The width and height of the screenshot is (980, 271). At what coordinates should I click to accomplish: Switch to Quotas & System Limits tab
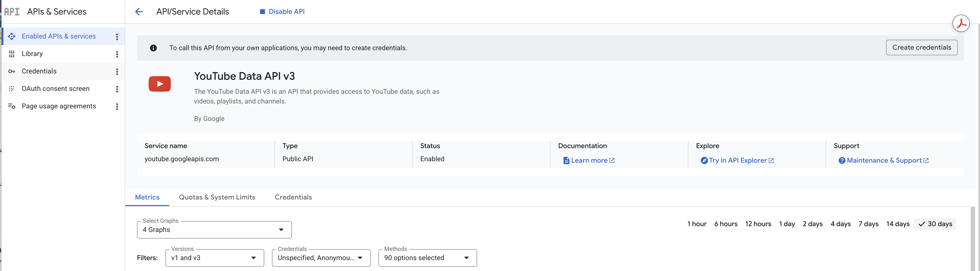click(217, 198)
